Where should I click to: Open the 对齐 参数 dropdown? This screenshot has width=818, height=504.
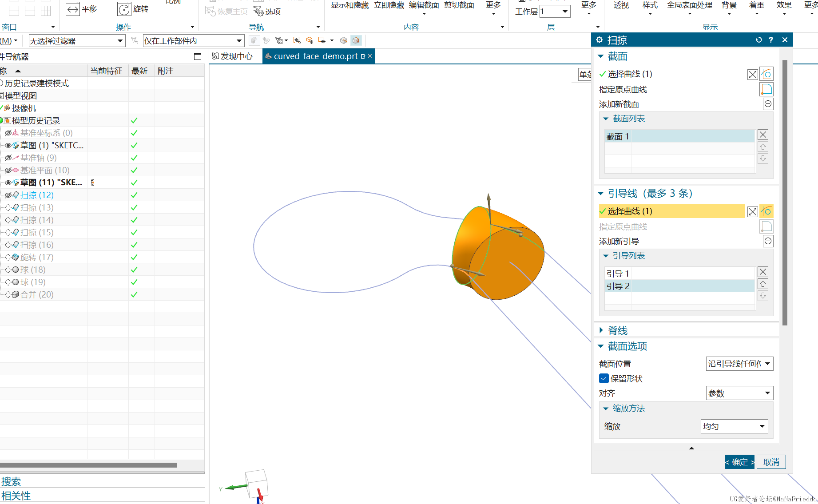(739, 393)
